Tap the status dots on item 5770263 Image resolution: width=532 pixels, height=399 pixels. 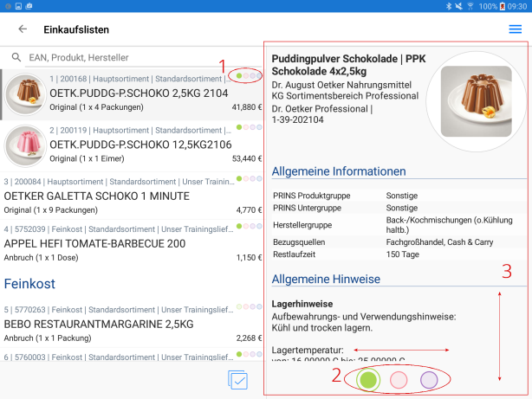pyautogui.click(x=250, y=306)
